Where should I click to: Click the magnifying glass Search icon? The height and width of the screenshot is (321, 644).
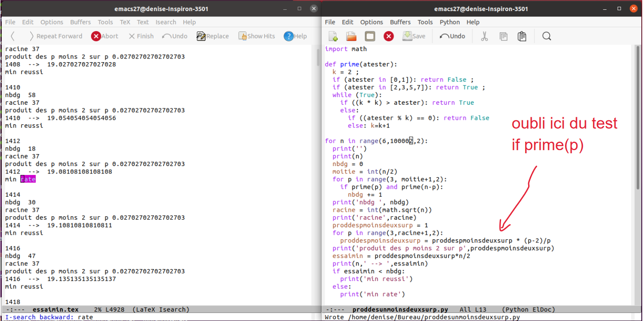tap(546, 36)
